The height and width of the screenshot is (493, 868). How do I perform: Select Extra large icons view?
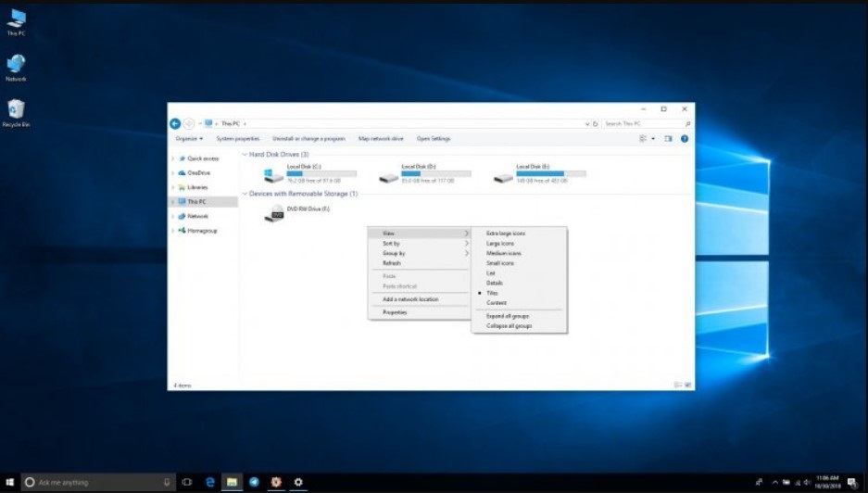click(x=506, y=234)
